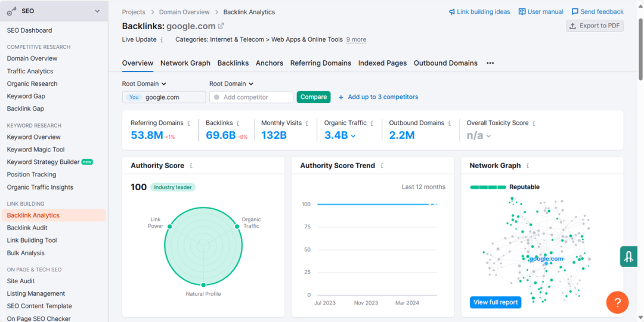The image size is (644, 322).
Task: Expand the Organic Traffic 3.4B chevron
Action: (353, 136)
